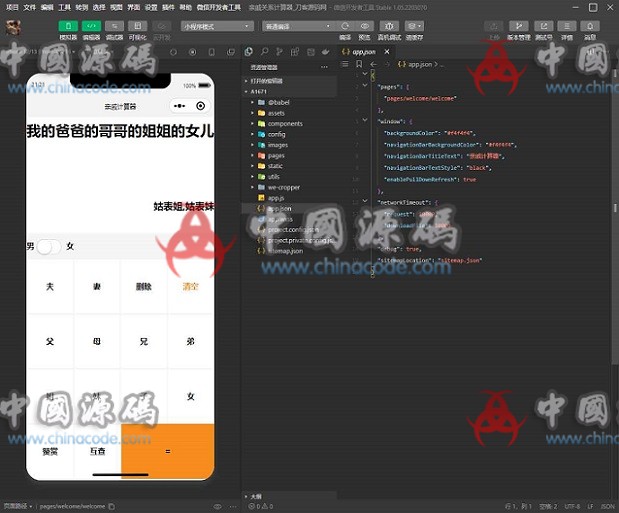Tap the orange 清空 clear key
Image resolution: width=619 pixels, height=513 pixels.
click(x=191, y=287)
